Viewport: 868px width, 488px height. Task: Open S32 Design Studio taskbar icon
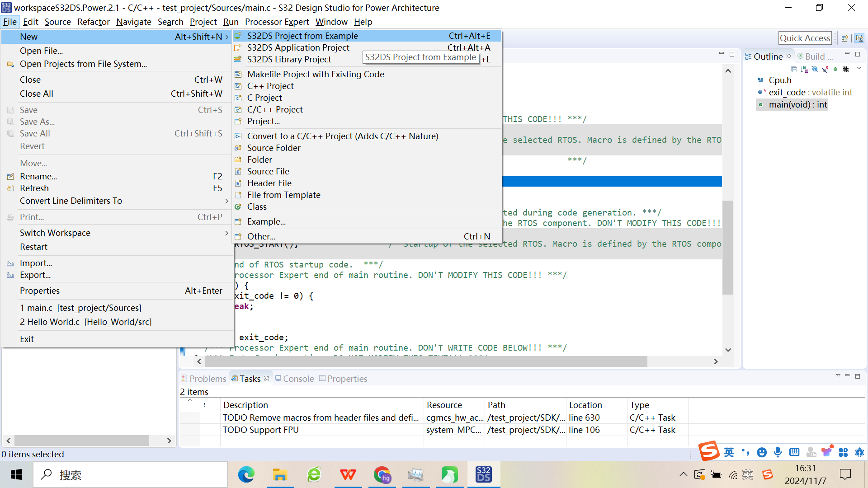tap(483, 475)
